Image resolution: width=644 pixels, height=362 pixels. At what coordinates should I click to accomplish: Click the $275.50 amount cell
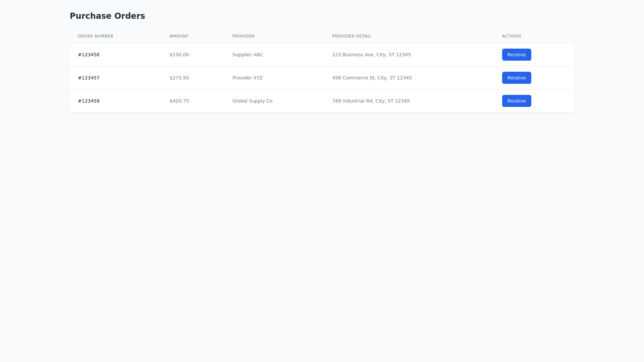pyautogui.click(x=179, y=78)
